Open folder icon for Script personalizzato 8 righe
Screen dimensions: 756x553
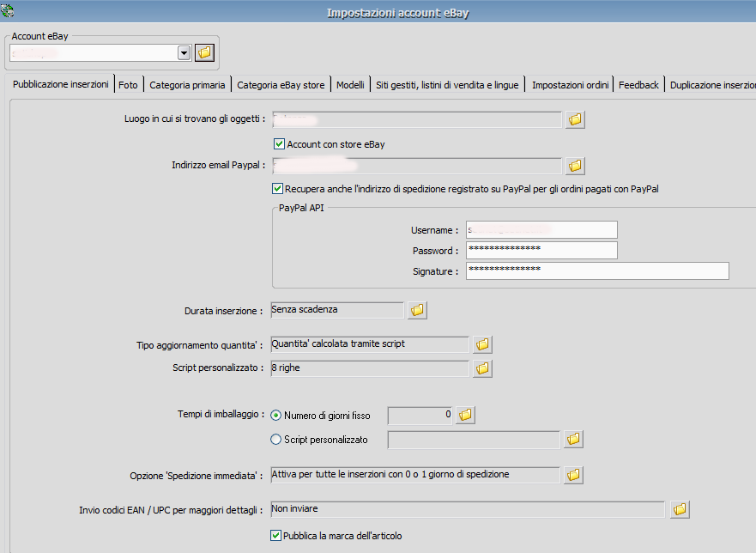click(482, 368)
